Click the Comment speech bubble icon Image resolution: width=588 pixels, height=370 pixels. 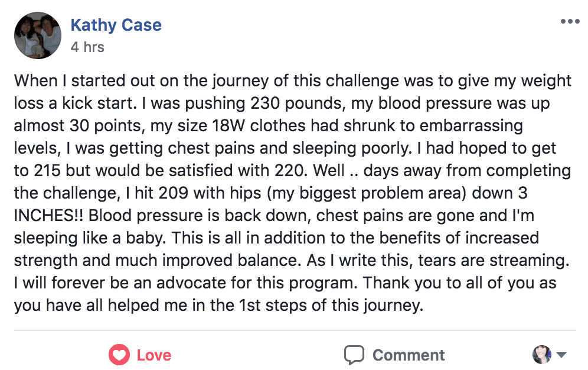[x=354, y=355]
